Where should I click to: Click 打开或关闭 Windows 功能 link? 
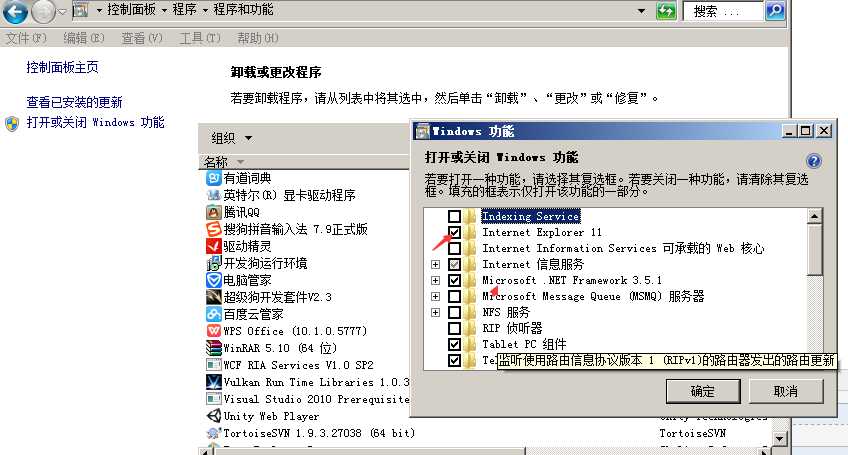coord(95,122)
